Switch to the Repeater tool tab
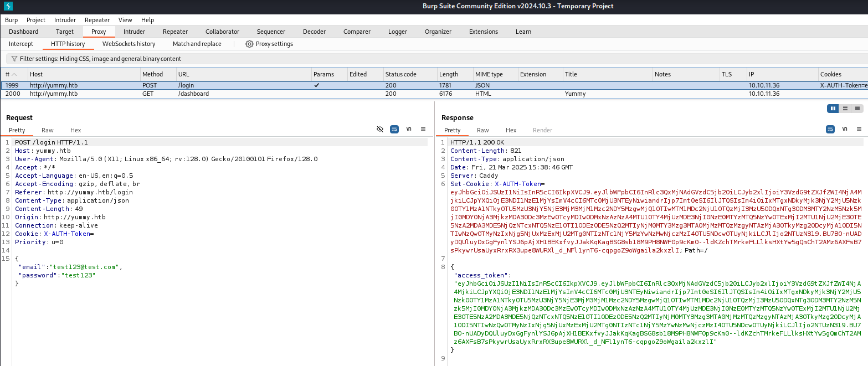 point(175,32)
